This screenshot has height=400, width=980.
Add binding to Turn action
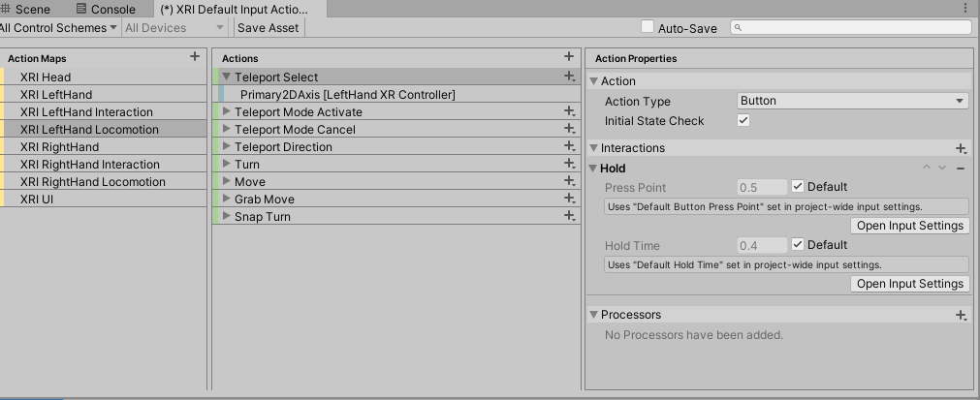tap(569, 164)
